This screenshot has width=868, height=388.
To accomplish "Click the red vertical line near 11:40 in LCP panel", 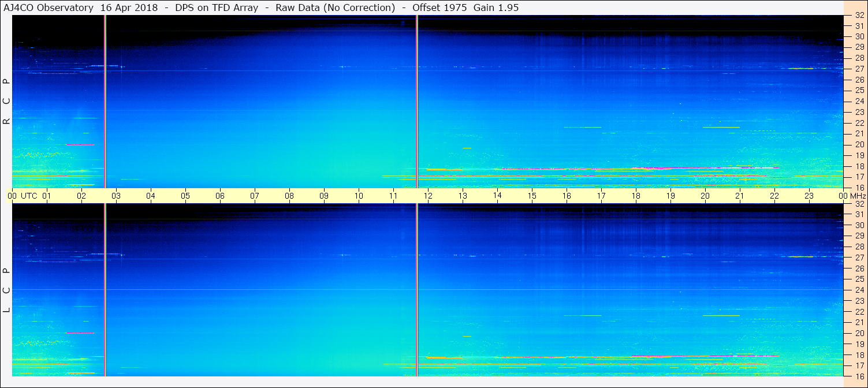I will [x=416, y=289].
